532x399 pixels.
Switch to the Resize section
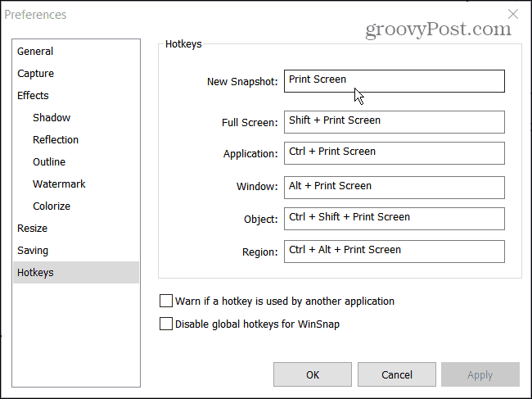pyautogui.click(x=33, y=228)
